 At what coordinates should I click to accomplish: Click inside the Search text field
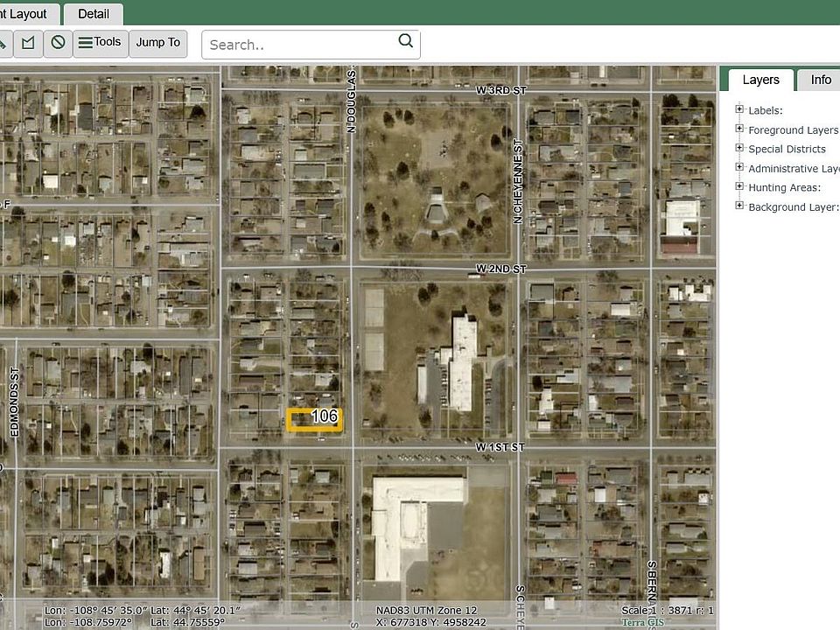pos(302,45)
